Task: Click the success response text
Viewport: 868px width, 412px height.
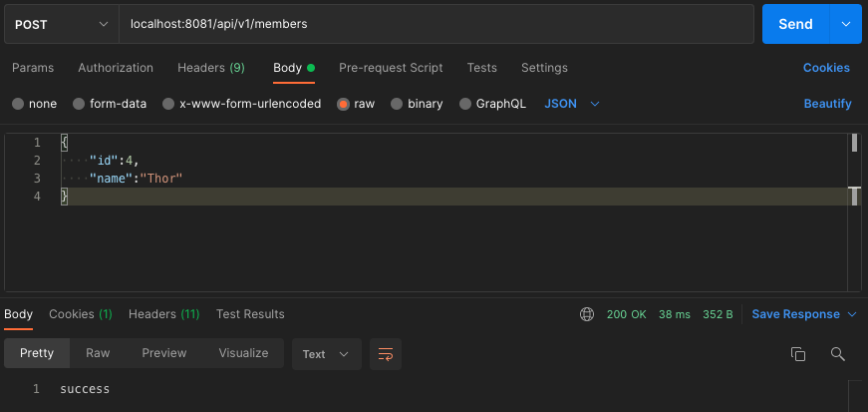Action: (85, 389)
